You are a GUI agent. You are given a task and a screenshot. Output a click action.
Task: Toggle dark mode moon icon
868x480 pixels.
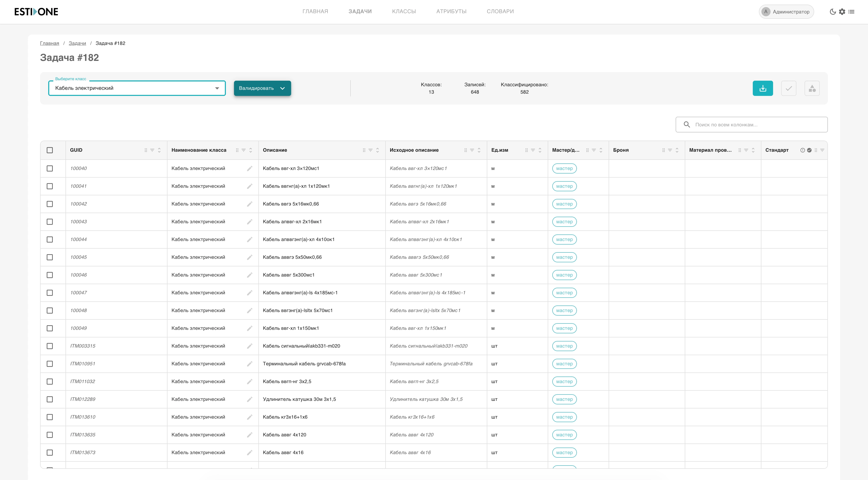(833, 12)
